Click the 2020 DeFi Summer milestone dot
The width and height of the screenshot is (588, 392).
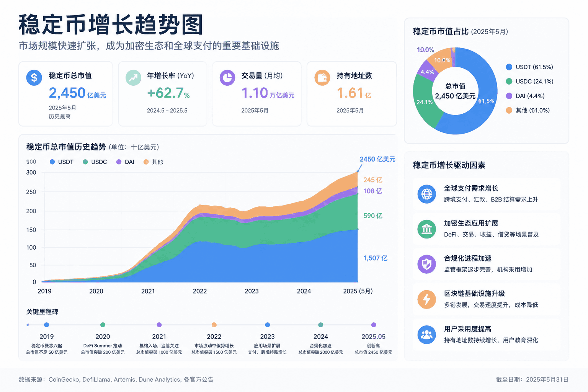pyautogui.click(x=103, y=325)
